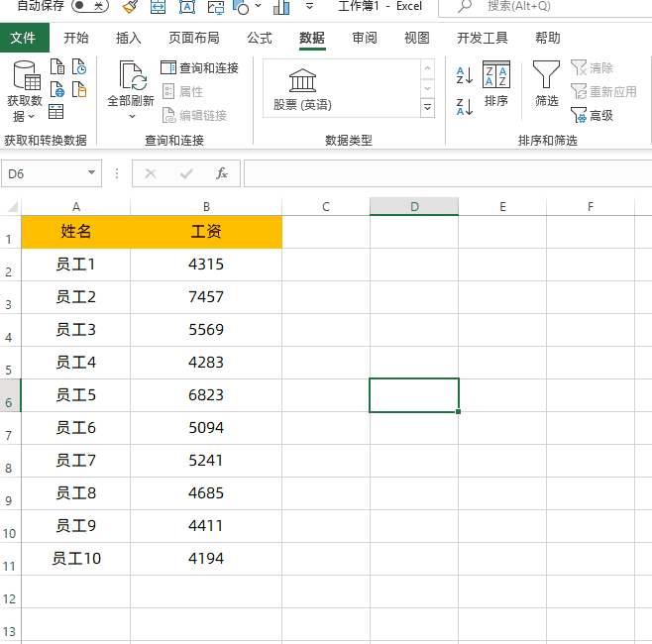Image resolution: width=652 pixels, height=644 pixels.
Task: Click the shapes icon in quick access toolbar
Action: (x=241, y=7)
